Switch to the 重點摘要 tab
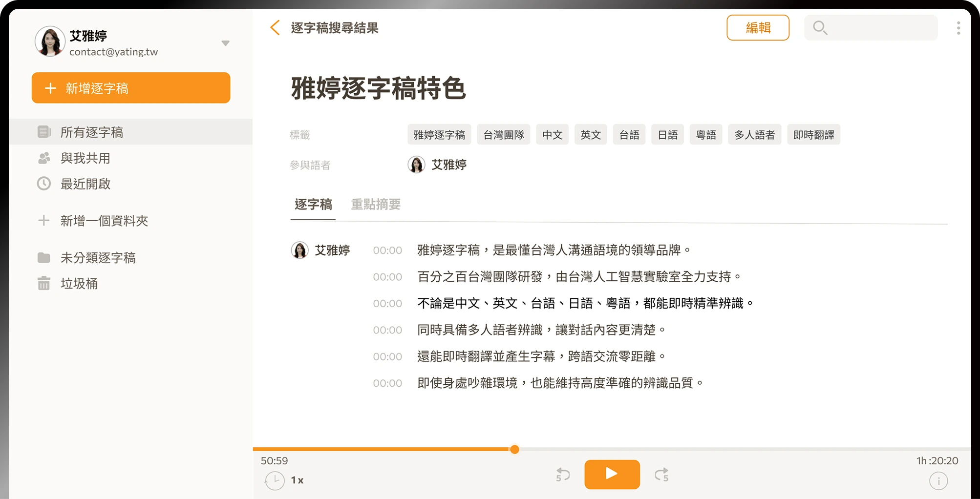Image resolution: width=980 pixels, height=499 pixels. pos(376,204)
